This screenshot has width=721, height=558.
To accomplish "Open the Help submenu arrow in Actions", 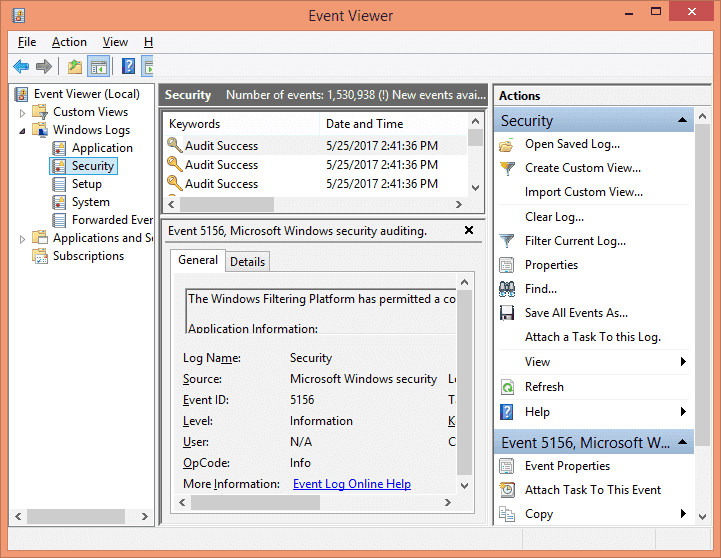I will click(683, 412).
